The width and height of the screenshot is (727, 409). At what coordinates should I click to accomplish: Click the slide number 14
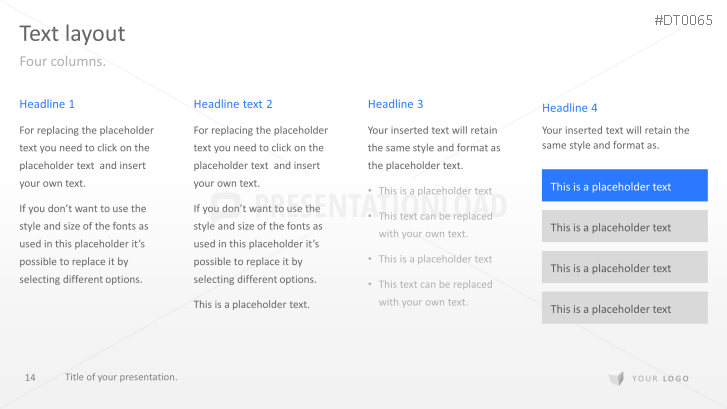pos(30,377)
